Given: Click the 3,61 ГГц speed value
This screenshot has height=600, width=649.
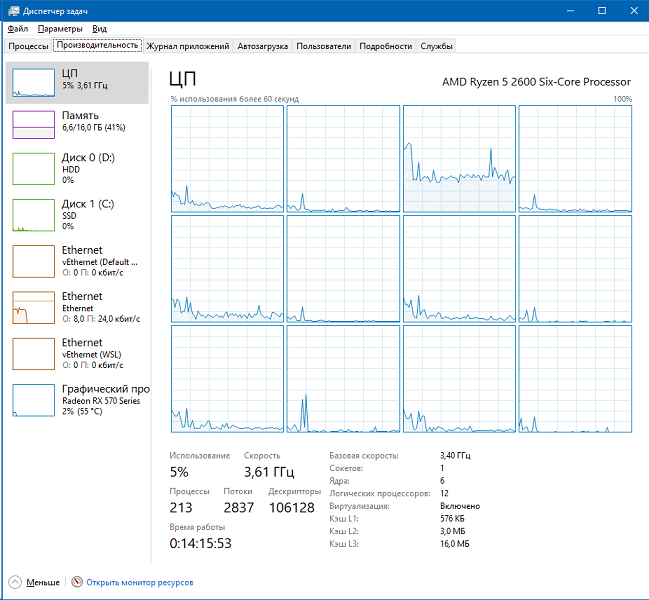Looking at the screenshot, I should pyautogui.click(x=269, y=472).
